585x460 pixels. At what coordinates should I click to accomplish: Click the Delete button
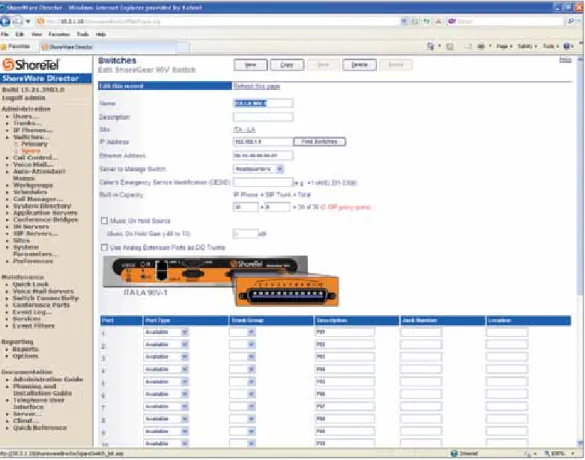pos(359,65)
